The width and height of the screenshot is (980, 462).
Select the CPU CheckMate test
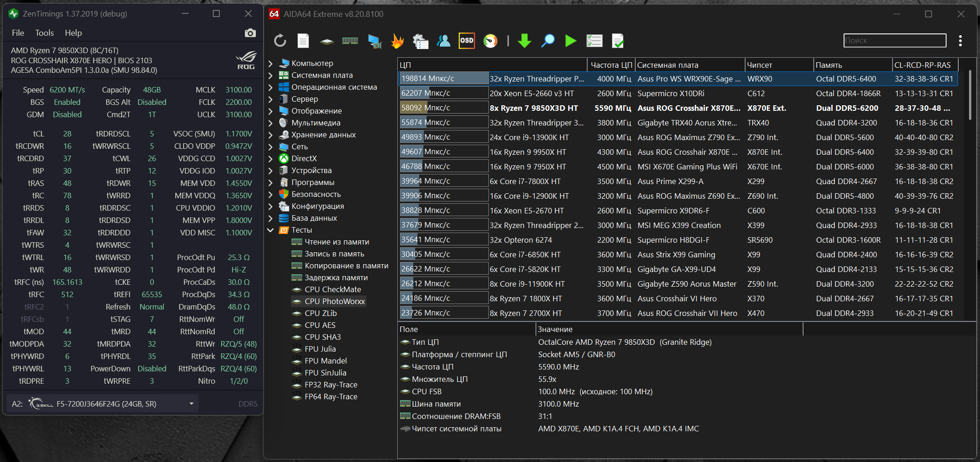pyautogui.click(x=333, y=289)
